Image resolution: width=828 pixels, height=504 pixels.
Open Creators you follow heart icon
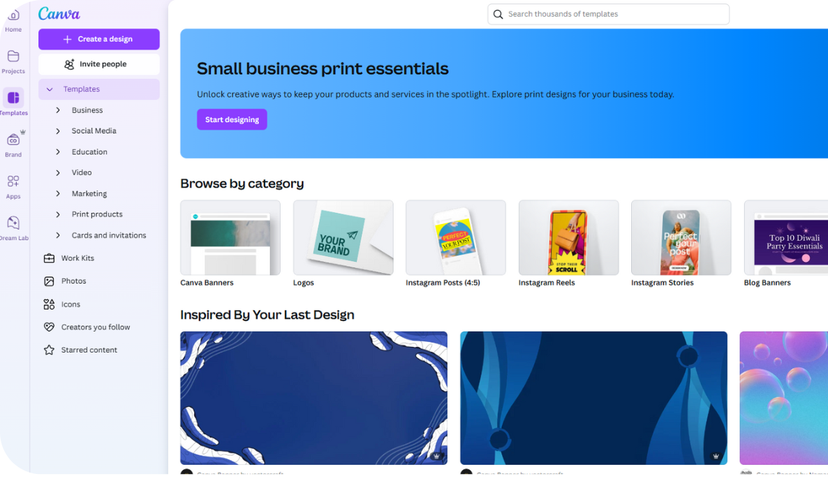pyautogui.click(x=49, y=327)
